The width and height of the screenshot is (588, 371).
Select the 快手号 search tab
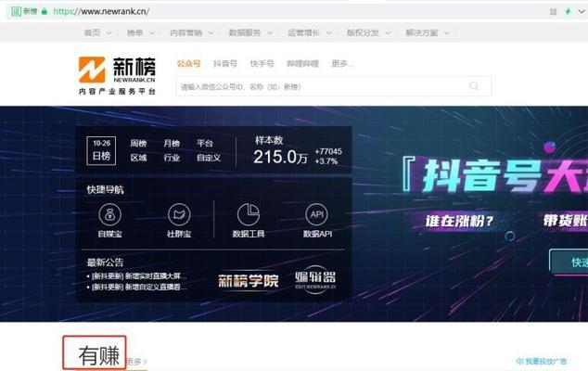262,63
